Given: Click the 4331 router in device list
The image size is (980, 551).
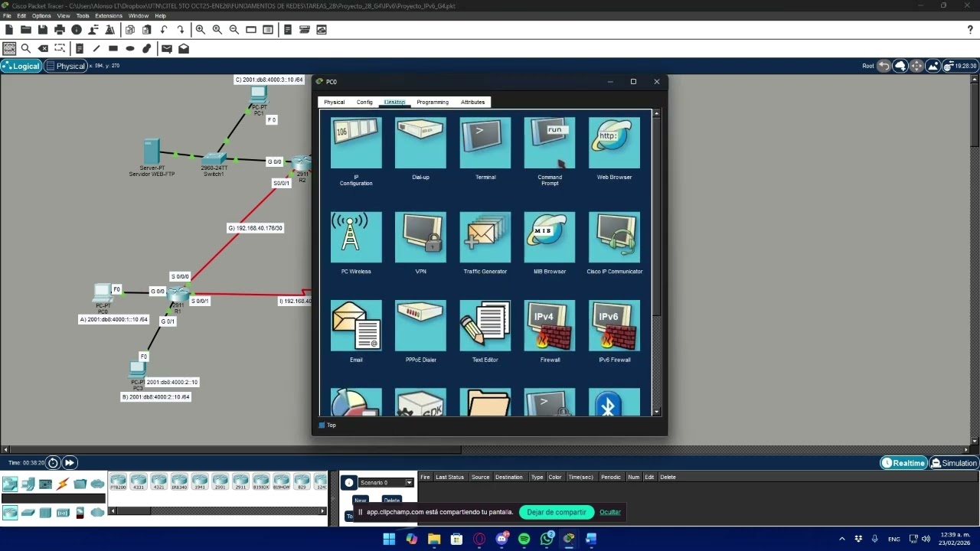Looking at the screenshot, I should click(x=139, y=481).
